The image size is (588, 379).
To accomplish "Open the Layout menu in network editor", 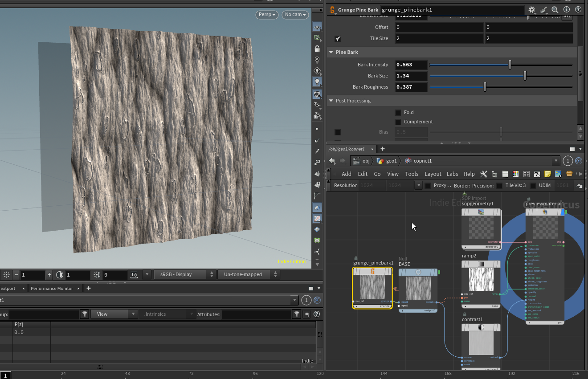I will [433, 174].
